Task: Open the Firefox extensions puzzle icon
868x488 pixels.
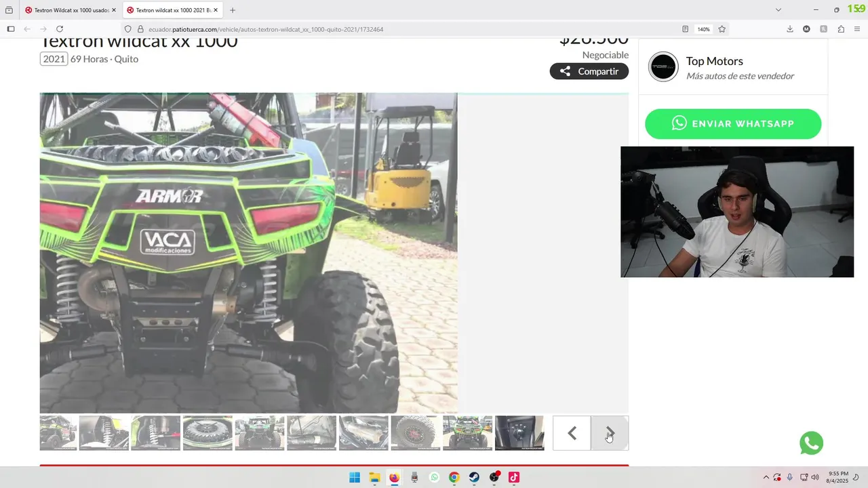Action: point(841,29)
